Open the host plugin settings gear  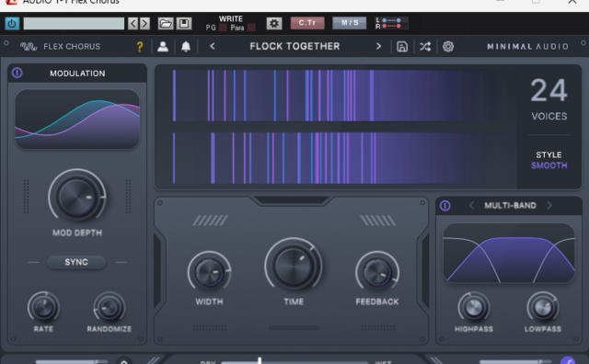pos(274,24)
